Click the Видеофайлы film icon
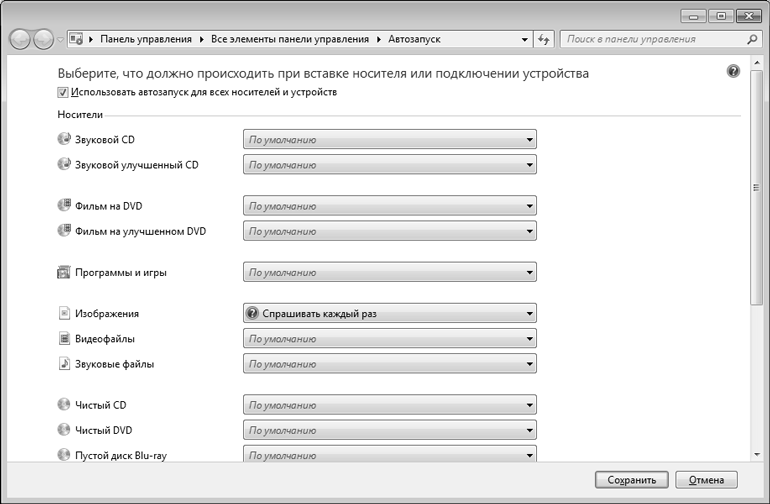The image size is (770, 504). [x=64, y=338]
